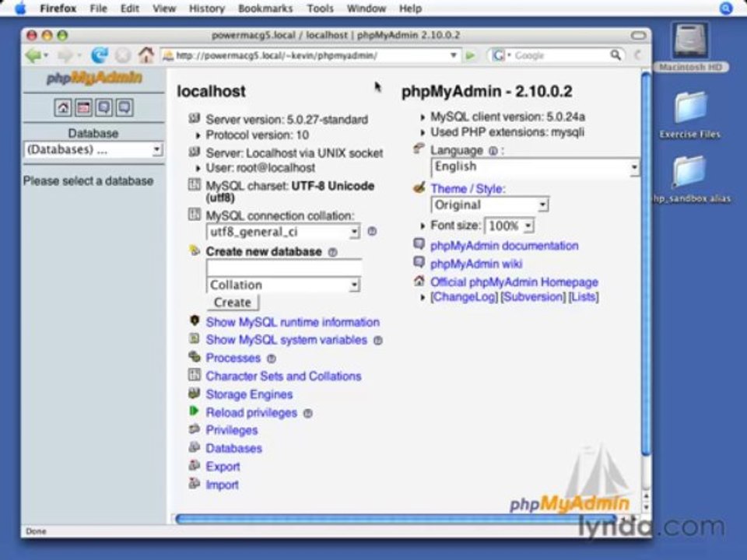
Task: Reload the page with refresh icon
Action: click(99, 55)
